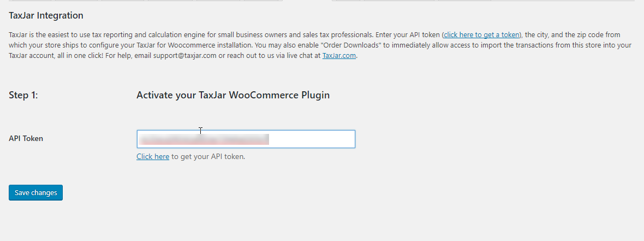This screenshot has height=241, width=644.
Task: Click the 'Click here' underlined text
Action: 153,156
